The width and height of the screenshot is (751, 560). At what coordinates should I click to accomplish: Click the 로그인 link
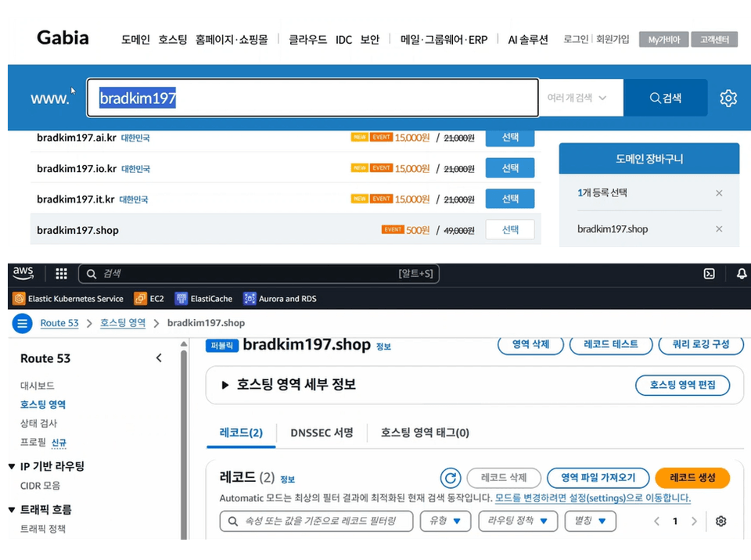pyautogui.click(x=576, y=39)
